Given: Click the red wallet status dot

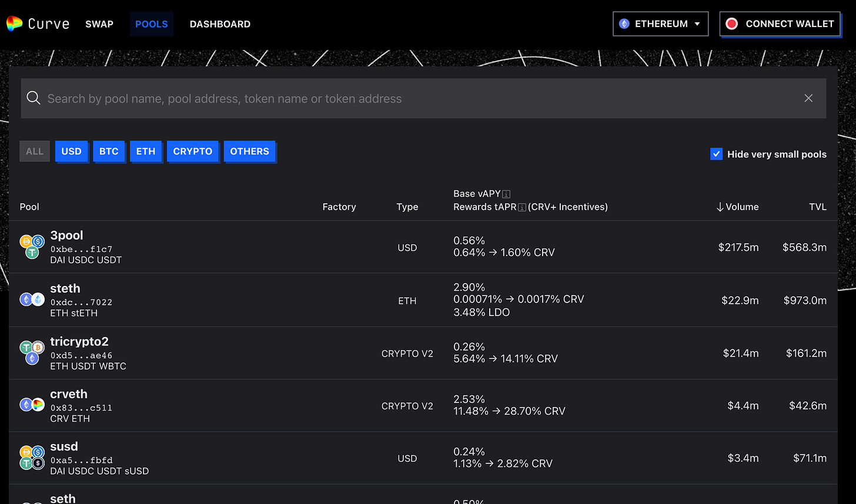Looking at the screenshot, I should (731, 24).
